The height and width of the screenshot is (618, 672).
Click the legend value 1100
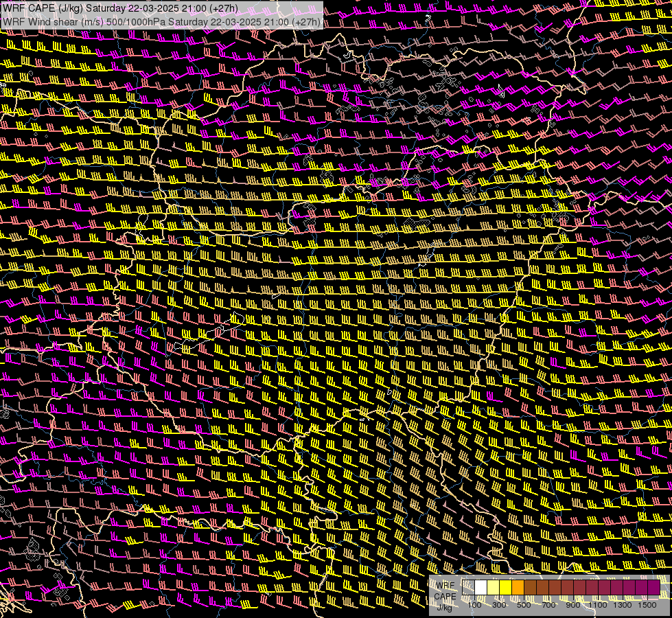(598, 605)
